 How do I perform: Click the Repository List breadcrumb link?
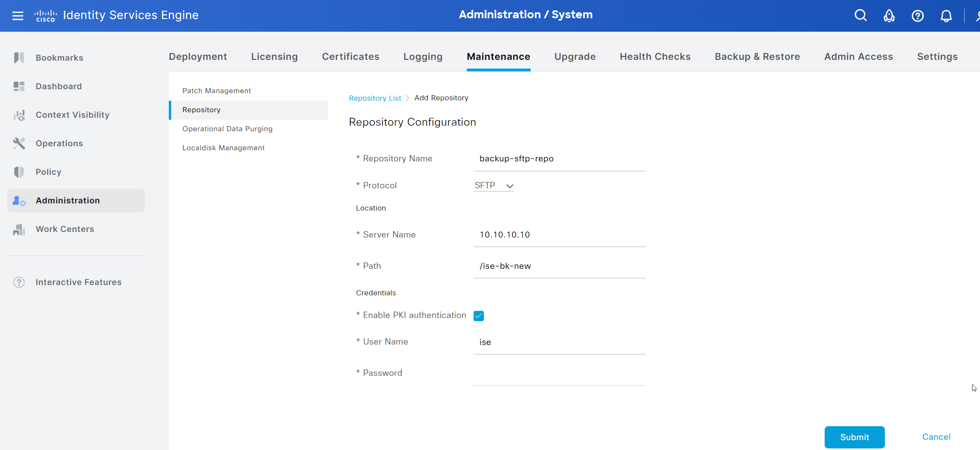pos(375,98)
